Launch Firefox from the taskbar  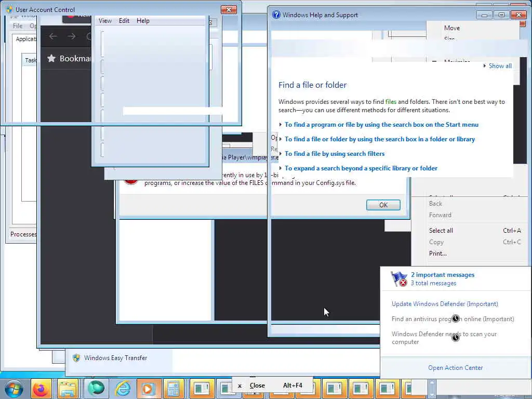42,389
